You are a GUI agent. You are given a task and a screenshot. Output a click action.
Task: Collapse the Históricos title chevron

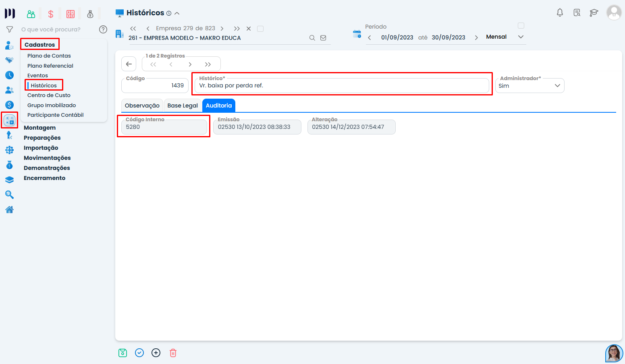[177, 13]
